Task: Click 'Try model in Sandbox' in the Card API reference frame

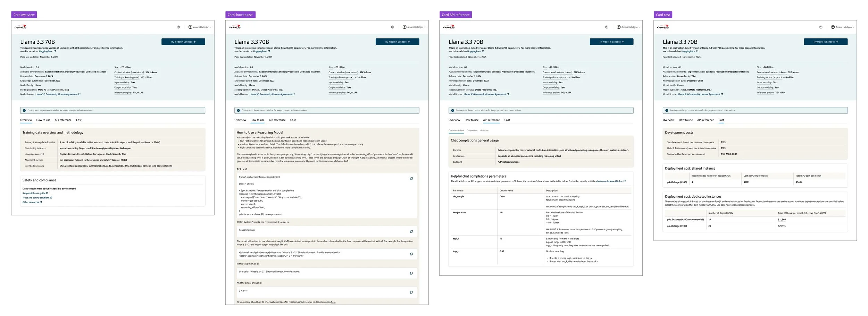Action: [x=612, y=42]
